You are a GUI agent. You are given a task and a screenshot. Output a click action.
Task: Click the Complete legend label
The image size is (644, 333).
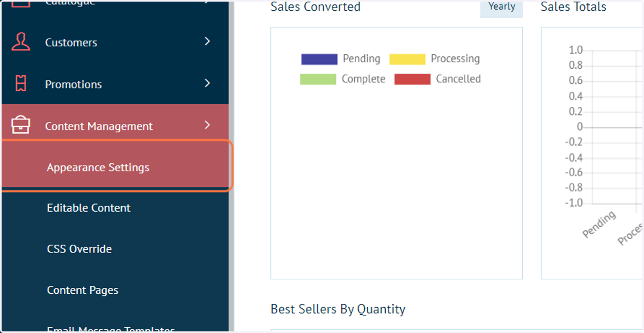363,79
